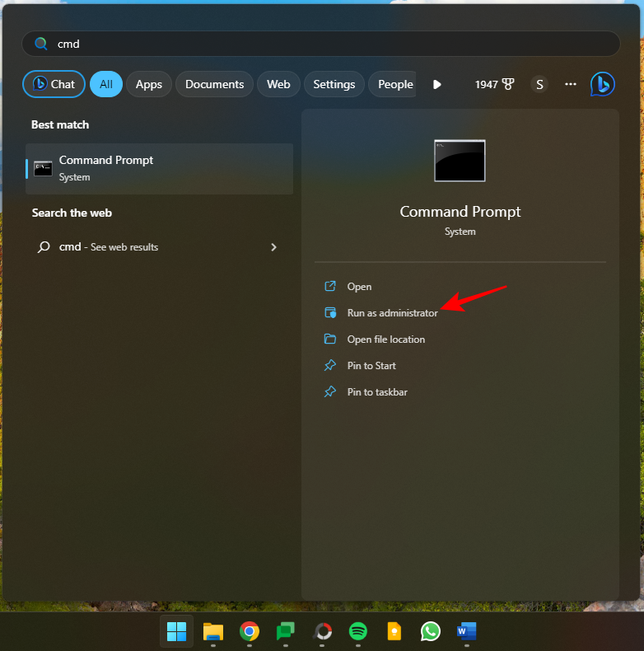Pin Command Prompt to taskbar
Screen dimensions: 644x651
coord(377,392)
